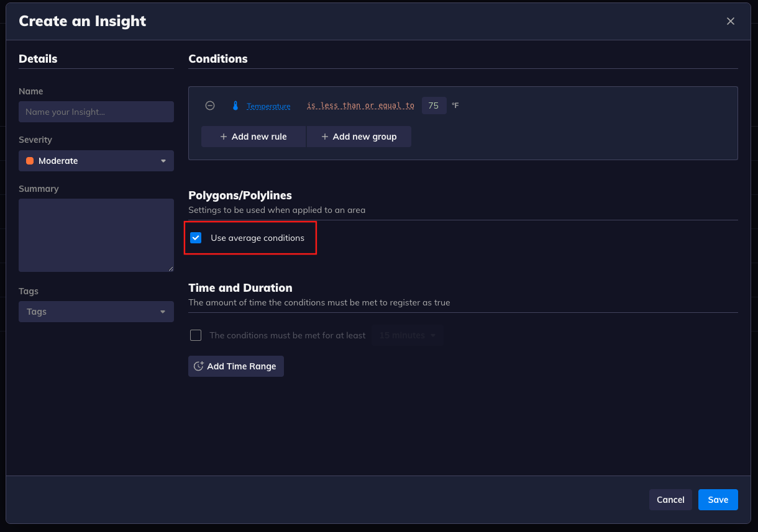Focus the Name your Insight field
The width and height of the screenshot is (758, 532).
(x=96, y=112)
